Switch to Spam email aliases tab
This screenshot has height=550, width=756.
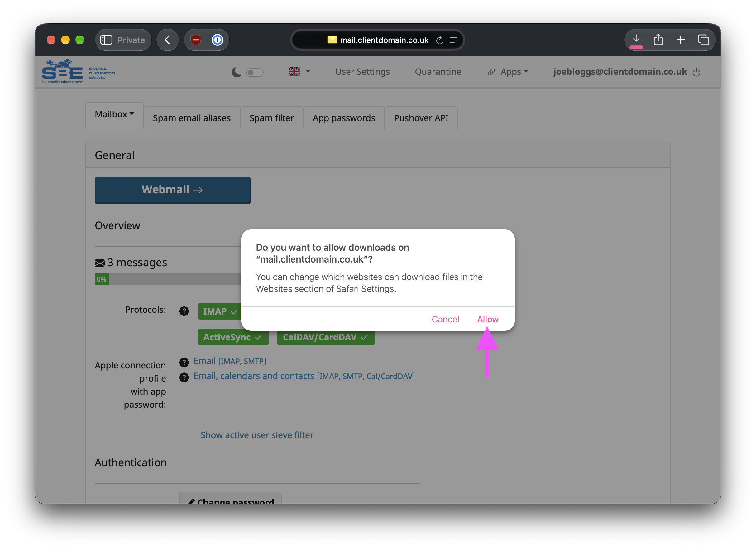[192, 118]
